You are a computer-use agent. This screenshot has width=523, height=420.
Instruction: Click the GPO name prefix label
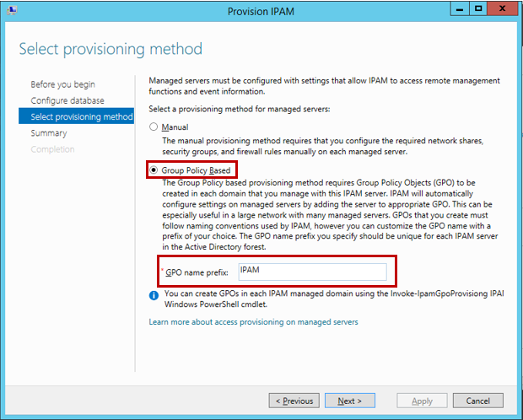point(195,272)
